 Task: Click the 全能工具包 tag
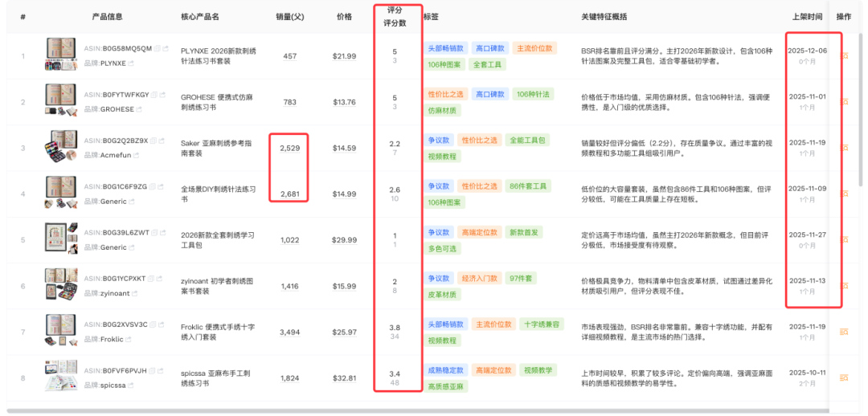coord(527,140)
